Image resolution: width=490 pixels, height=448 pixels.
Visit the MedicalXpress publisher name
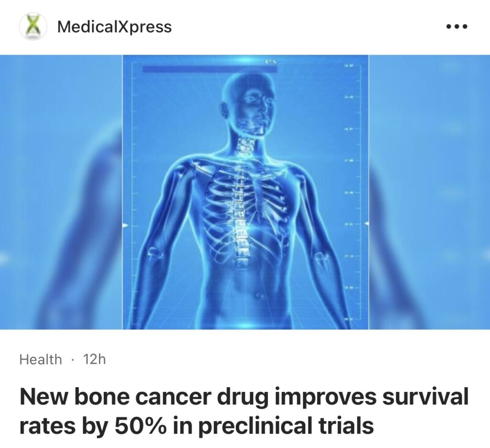pyautogui.click(x=114, y=27)
